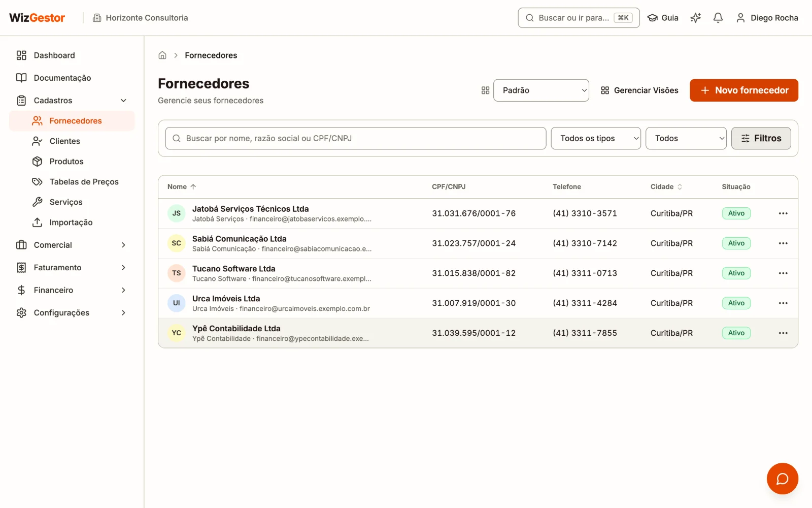Open Importação in sidebar
The image size is (812, 508).
[72, 223]
